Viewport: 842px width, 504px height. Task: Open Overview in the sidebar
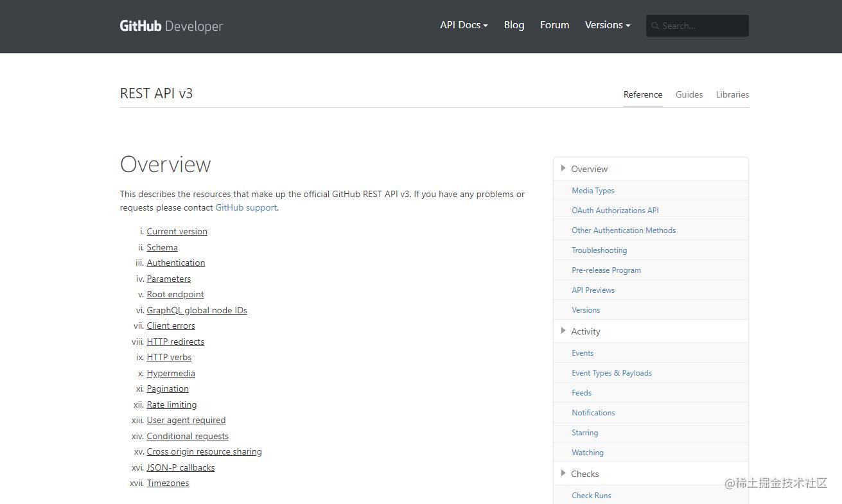[x=589, y=169]
